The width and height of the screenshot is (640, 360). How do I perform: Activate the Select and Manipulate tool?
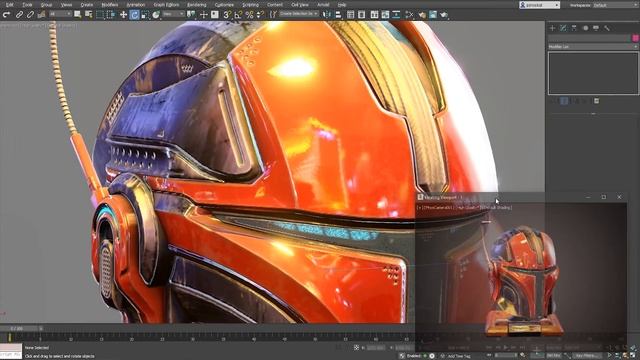pyautogui.click(x=204, y=15)
